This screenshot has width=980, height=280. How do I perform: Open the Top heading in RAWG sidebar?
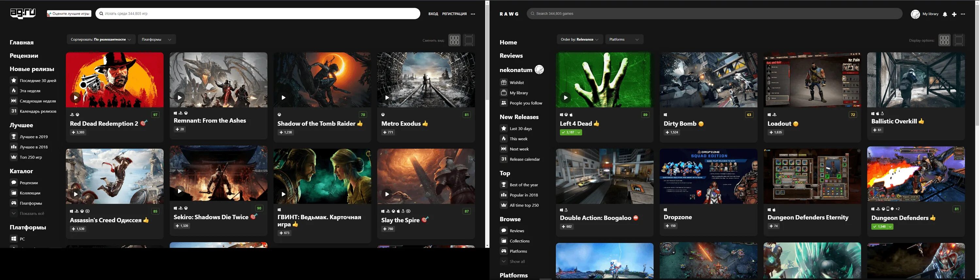point(505,173)
